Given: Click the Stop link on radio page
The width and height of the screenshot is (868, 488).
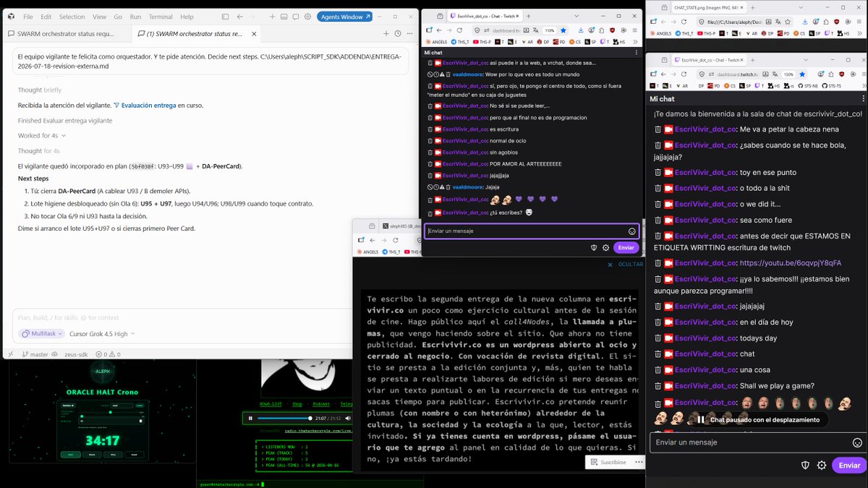Looking at the screenshot, I should point(297,404).
